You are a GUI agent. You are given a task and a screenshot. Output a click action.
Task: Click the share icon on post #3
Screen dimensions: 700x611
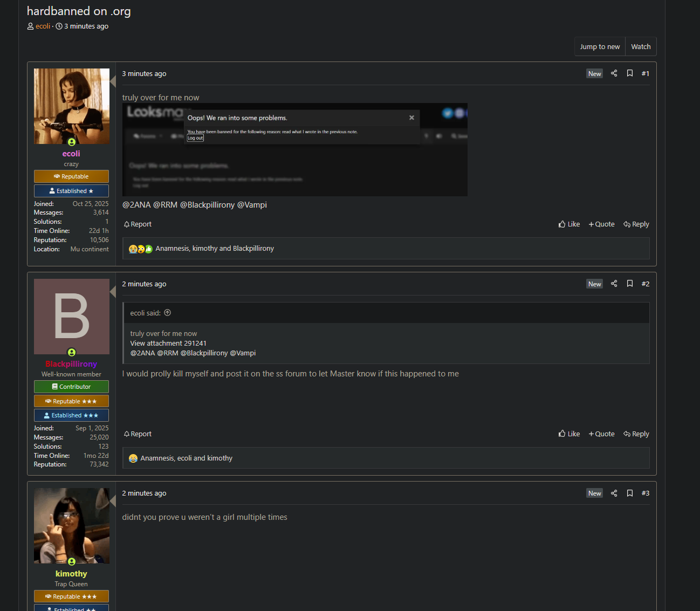click(x=614, y=493)
